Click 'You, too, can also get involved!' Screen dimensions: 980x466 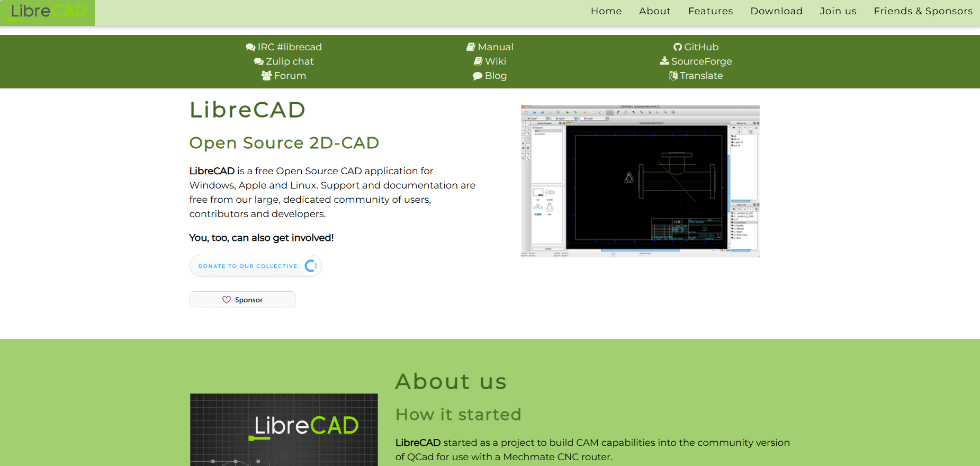coord(262,238)
